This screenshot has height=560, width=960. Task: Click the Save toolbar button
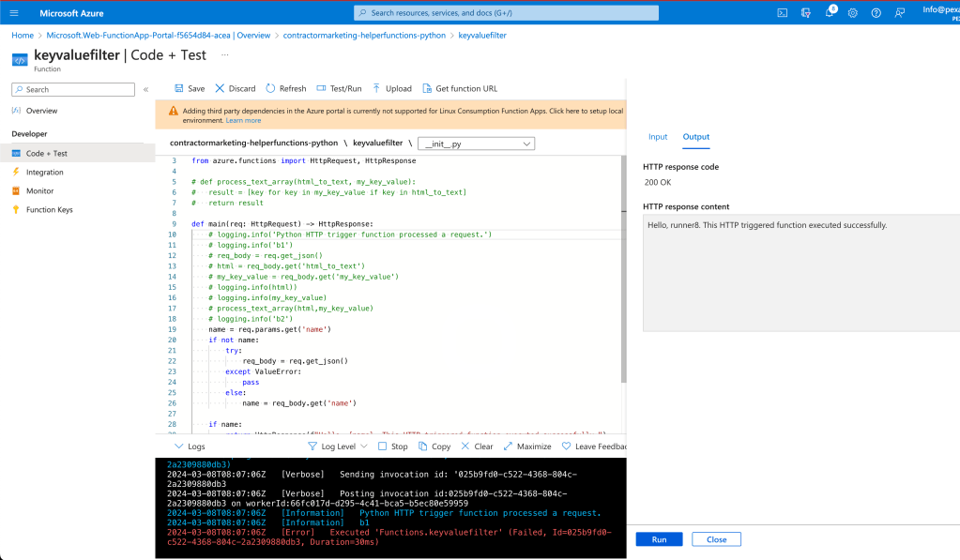click(x=190, y=89)
